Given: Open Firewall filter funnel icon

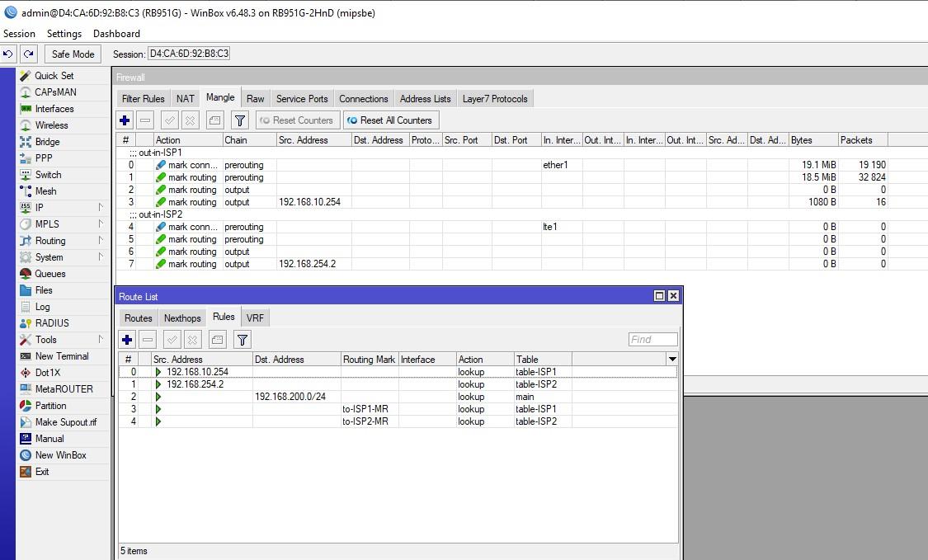Looking at the screenshot, I should pos(240,120).
